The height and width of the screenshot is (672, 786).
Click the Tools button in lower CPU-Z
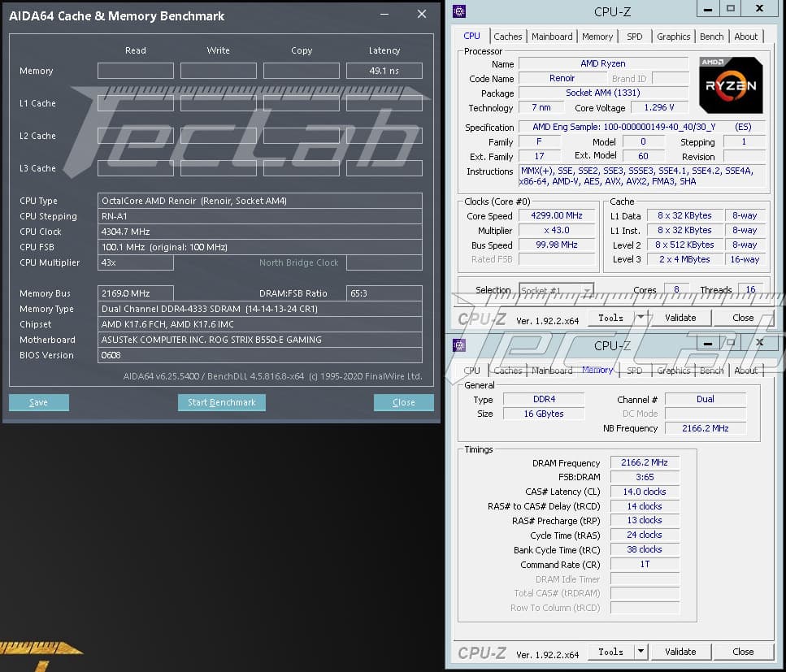tap(610, 652)
